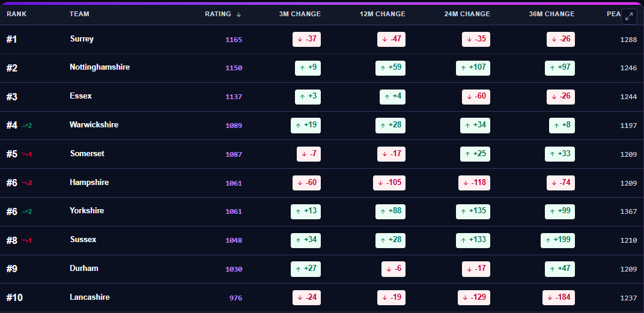Select the Hampshire team name
The image size is (644, 313).
click(89, 182)
